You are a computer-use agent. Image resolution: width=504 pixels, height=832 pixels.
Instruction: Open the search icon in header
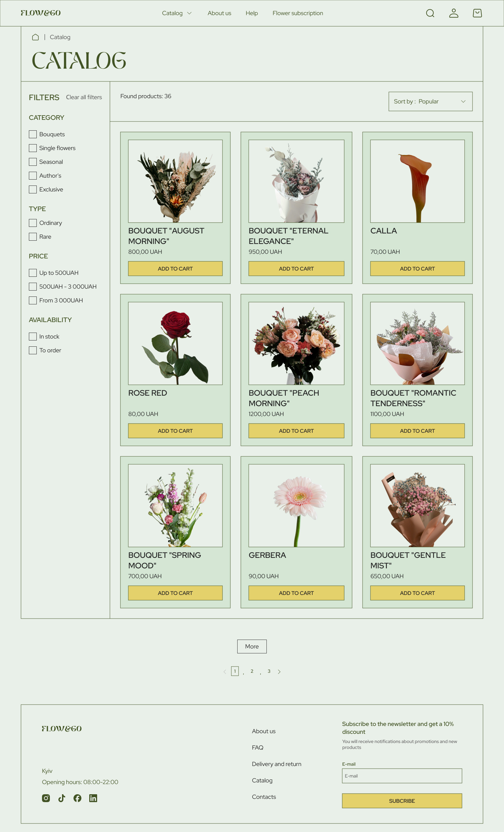(430, 13)
